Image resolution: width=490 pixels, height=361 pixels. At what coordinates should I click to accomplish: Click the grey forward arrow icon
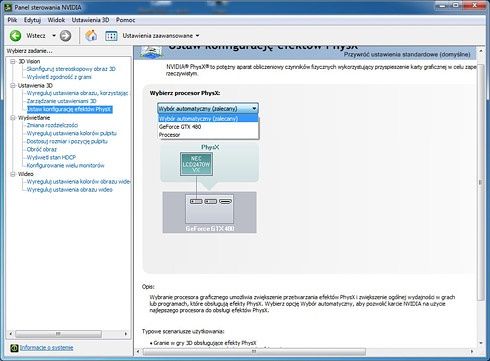(x=65, y=36)
